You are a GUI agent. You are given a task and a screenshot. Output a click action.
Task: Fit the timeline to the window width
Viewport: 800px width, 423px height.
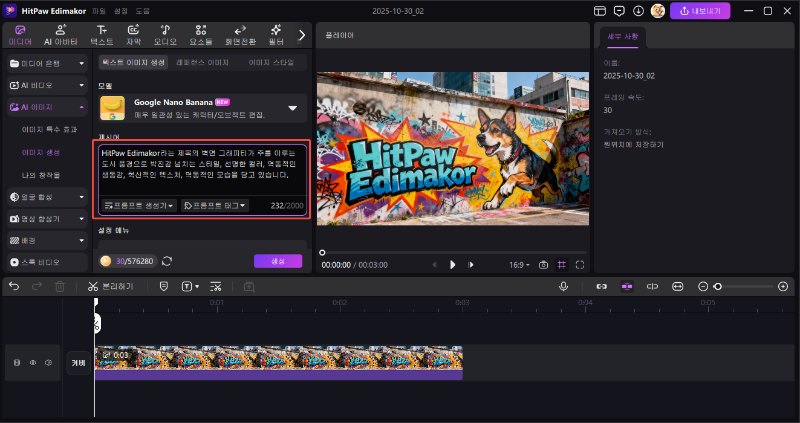coord(678,287)
